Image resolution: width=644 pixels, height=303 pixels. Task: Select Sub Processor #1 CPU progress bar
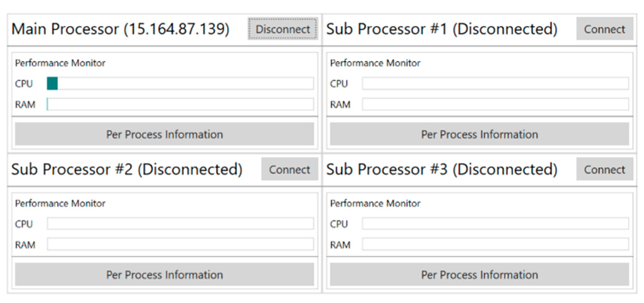(495, 83)
